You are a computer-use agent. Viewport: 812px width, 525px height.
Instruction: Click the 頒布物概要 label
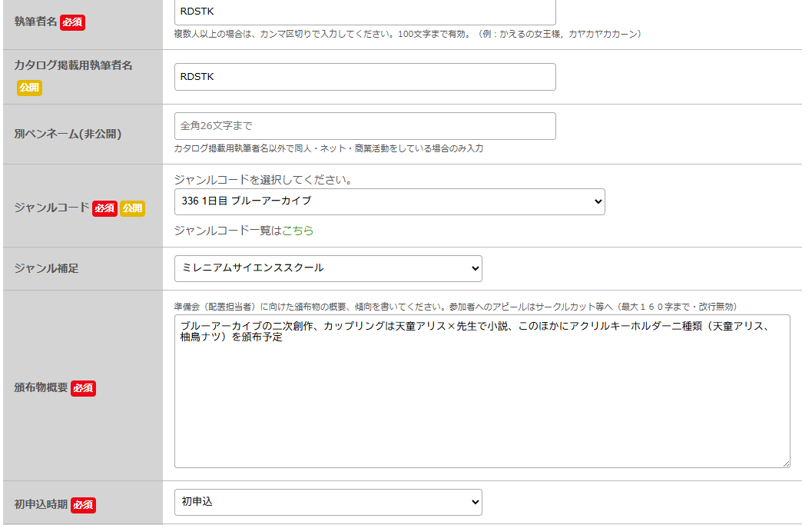[x=41, y=387]
